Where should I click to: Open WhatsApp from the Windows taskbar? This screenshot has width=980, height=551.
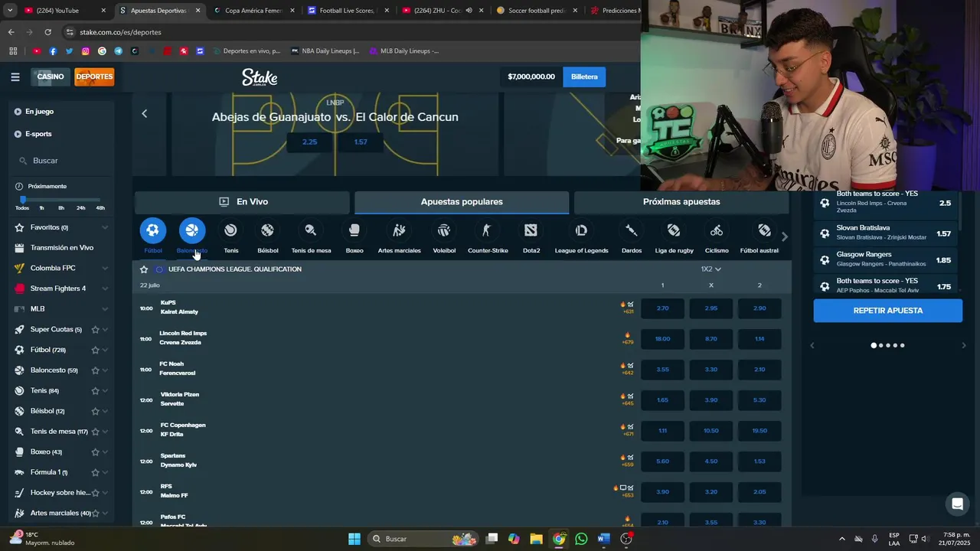tap(581, 539)
